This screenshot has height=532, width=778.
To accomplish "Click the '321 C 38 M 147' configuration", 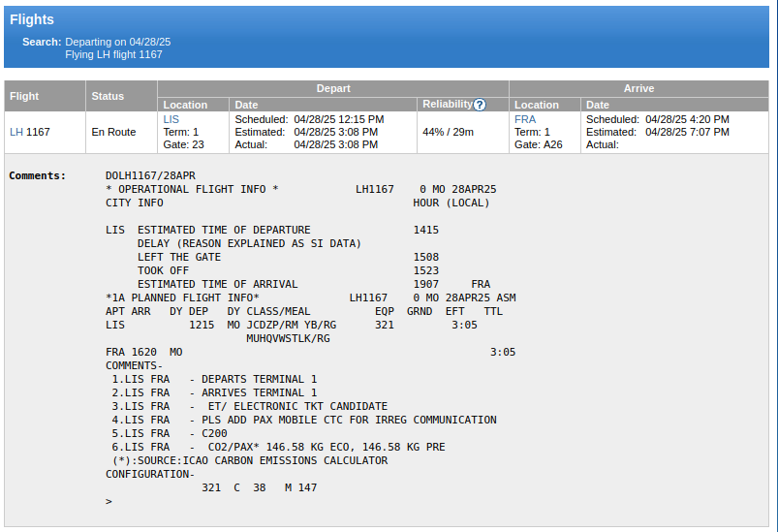I will pos(259,487).
